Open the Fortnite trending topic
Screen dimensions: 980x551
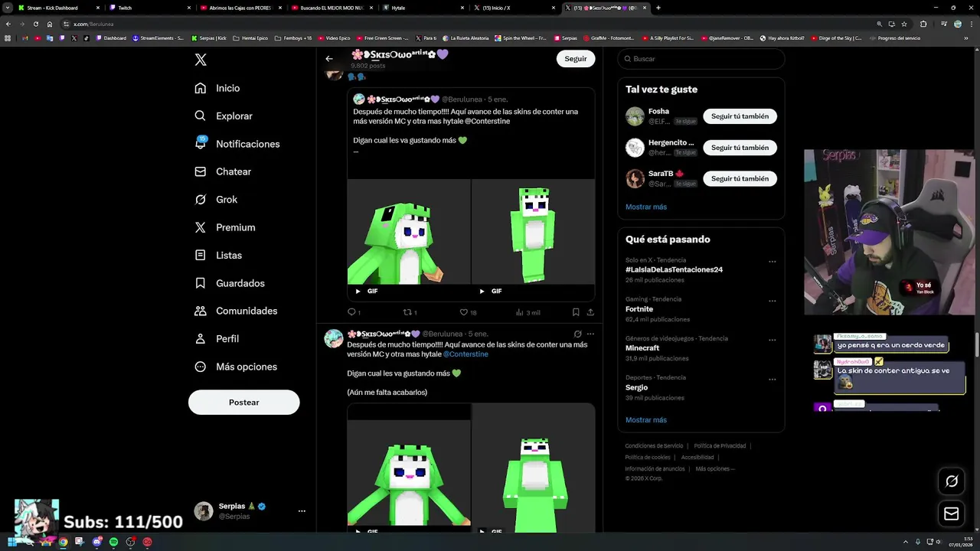[x=639, y=309]
